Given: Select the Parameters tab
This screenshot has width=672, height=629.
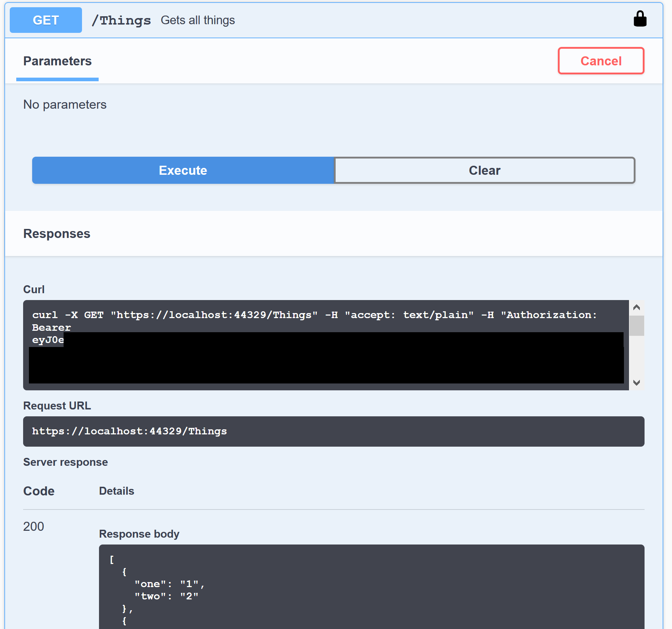Looking at the screenshot, I should [x=57, y=61].
